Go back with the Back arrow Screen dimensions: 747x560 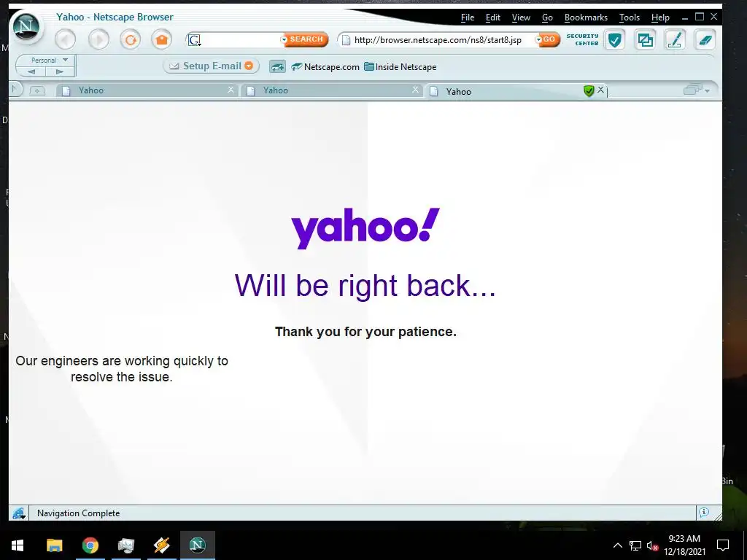(65, 39)
